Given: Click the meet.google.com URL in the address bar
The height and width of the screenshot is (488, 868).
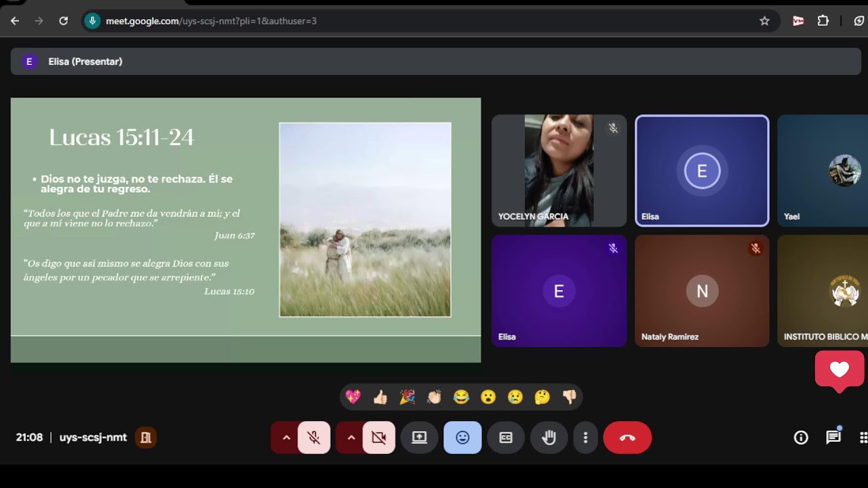Looking at the screenshot, I should pos(211,21).
